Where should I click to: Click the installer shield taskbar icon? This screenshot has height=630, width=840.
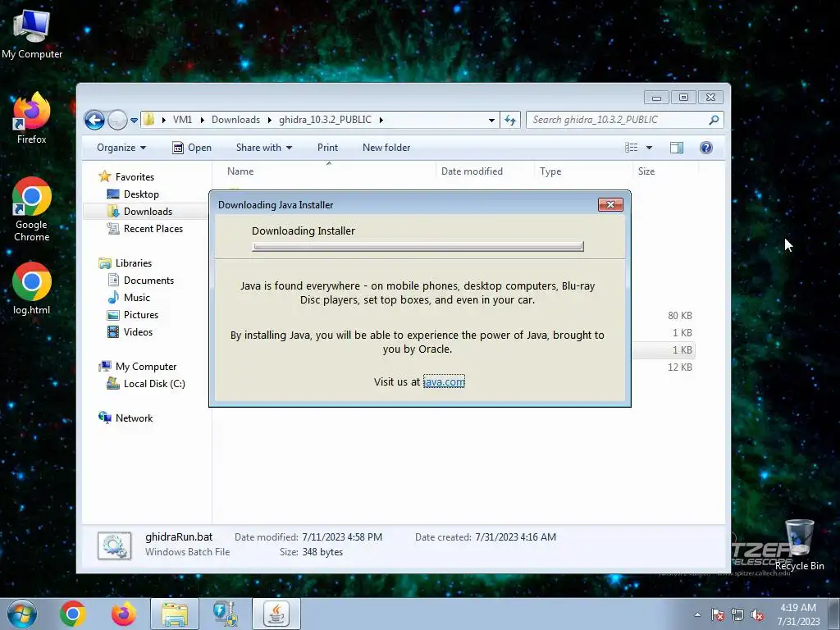[225, 614]
